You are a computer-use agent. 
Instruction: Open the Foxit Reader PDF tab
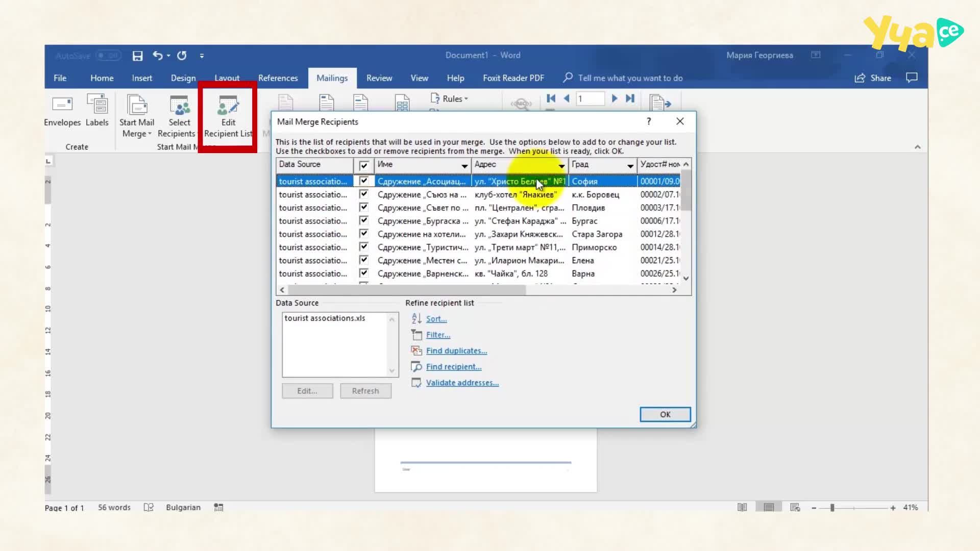coord(513,78)
